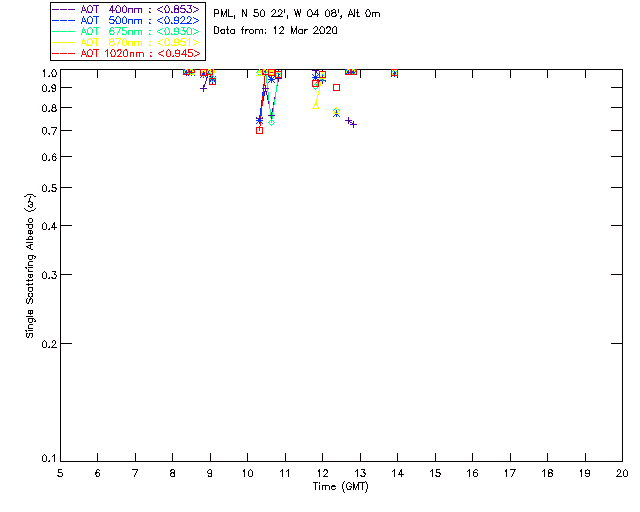Click the y-axis tick label 0.4
The height and width of the screenshot is (512, 640).
pyautogui.click(x=49, y=226)
